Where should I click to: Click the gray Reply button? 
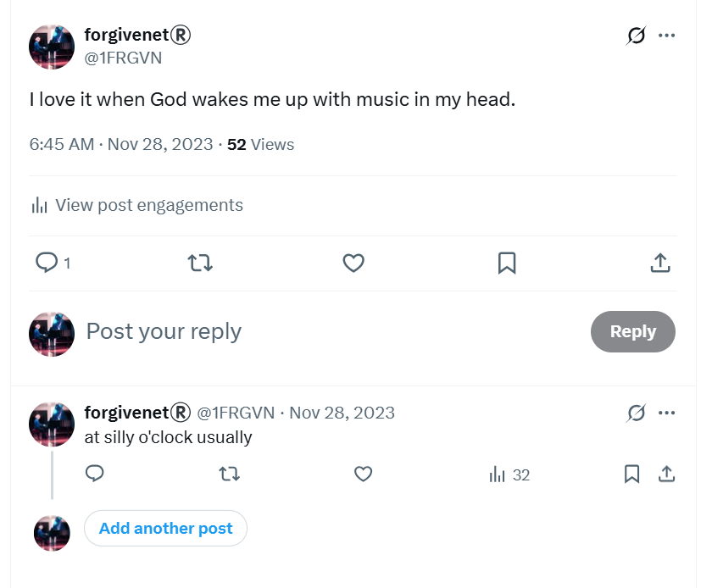632,331
